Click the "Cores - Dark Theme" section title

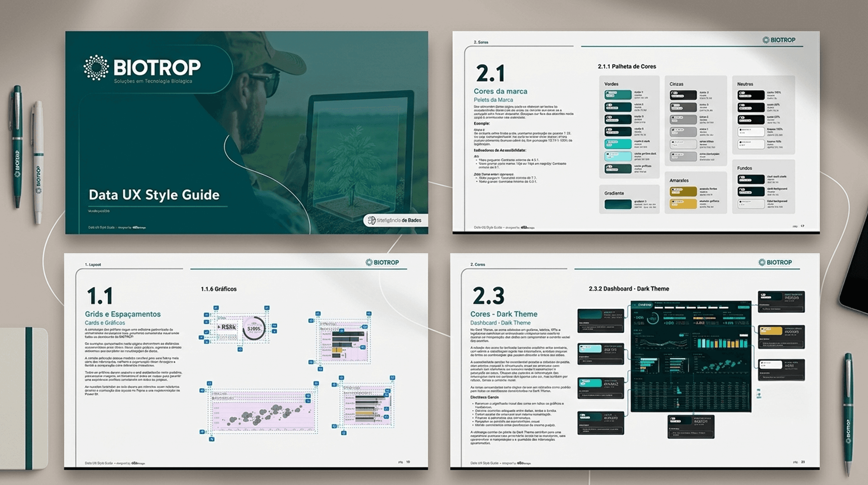pos(504,314)
